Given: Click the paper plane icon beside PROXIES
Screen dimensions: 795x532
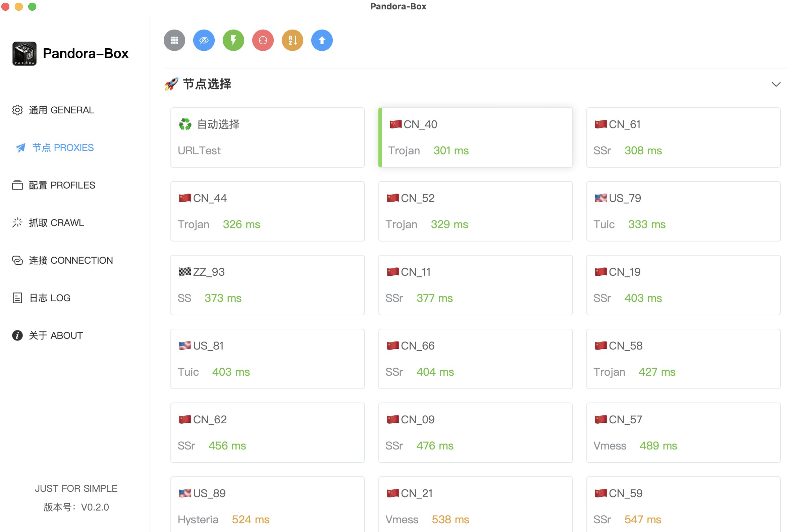Looking at the screenshot, I should 20,148.
